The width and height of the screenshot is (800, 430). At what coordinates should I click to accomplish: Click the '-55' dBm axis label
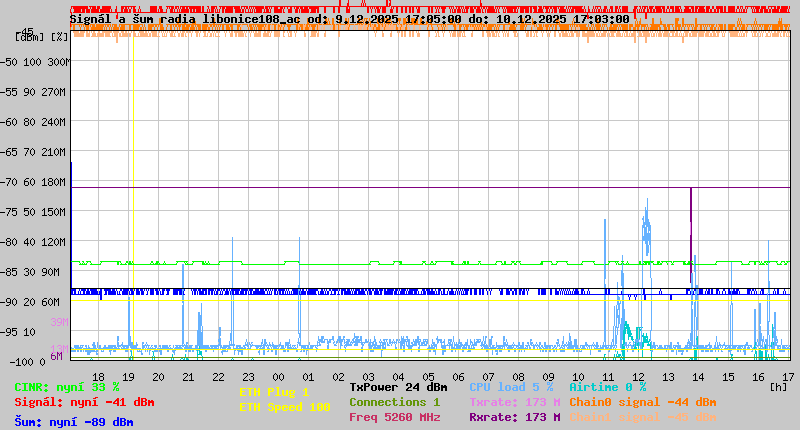(9, 92)
